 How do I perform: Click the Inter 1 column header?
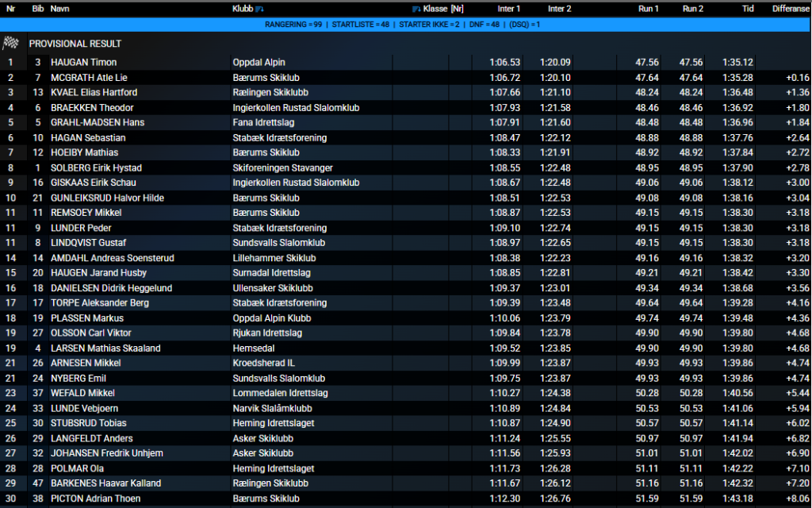pos(508,9)
